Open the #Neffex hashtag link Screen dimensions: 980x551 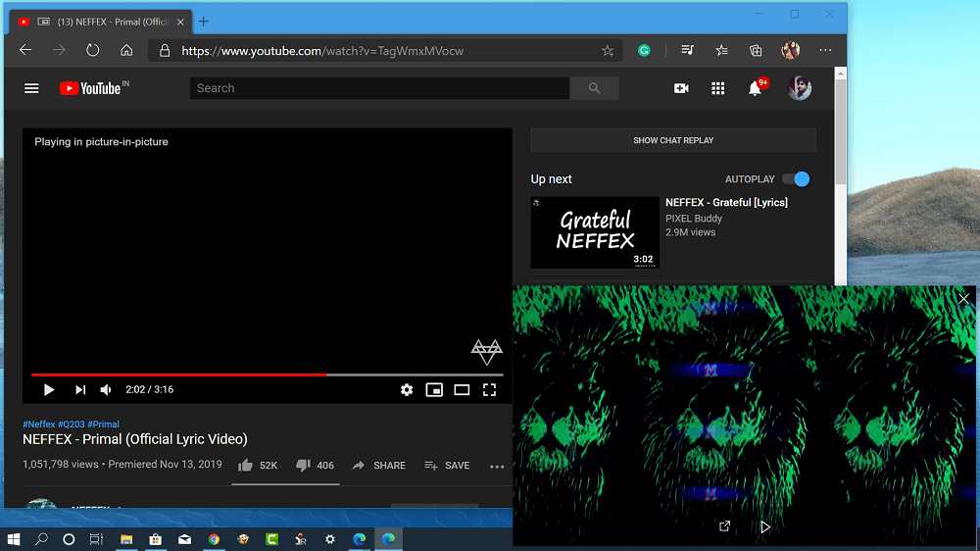pos(39,425)
